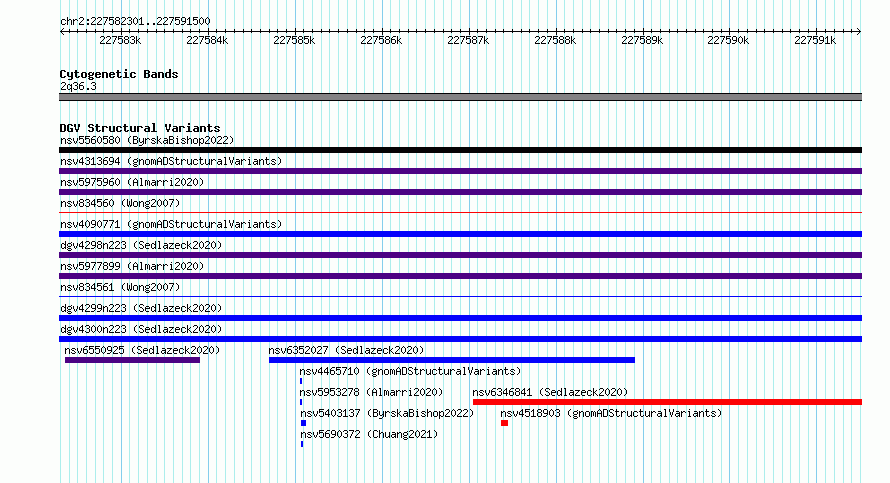Click the small red nsv4518903 marker
Image resolution: width=890 pixels, height=483 pixels.
[x=504, y=423]
